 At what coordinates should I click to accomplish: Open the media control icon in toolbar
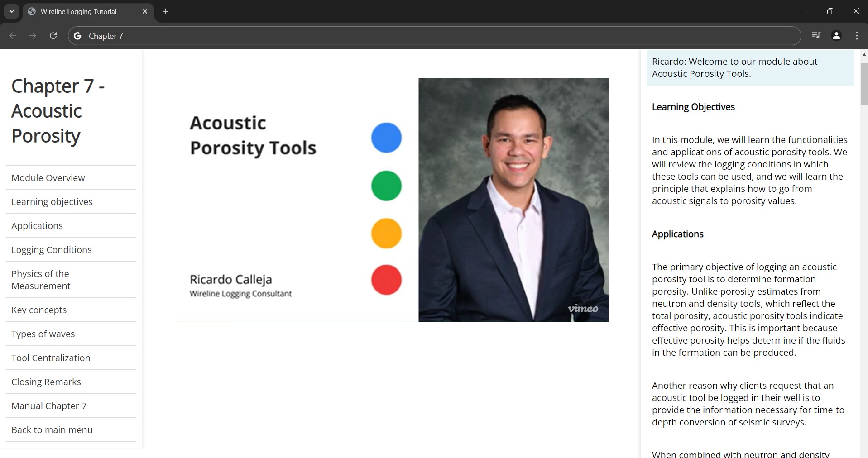tap(816, 35)
